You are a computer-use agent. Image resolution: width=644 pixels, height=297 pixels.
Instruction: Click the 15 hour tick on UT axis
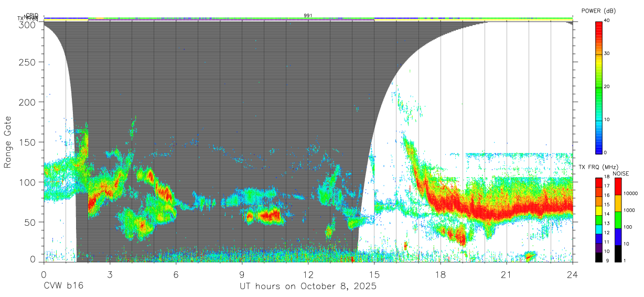tap(374, 274)
